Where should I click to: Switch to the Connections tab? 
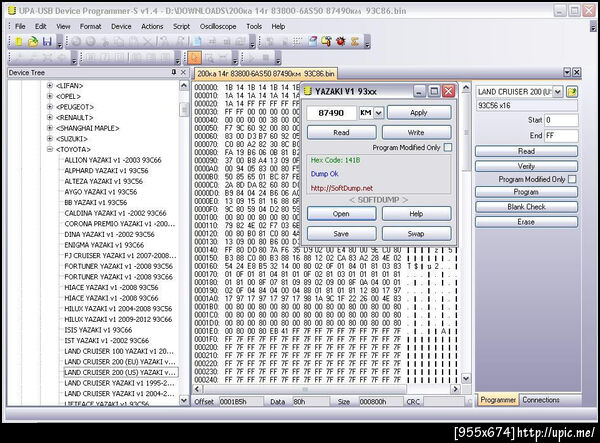(x=541, y=400)
